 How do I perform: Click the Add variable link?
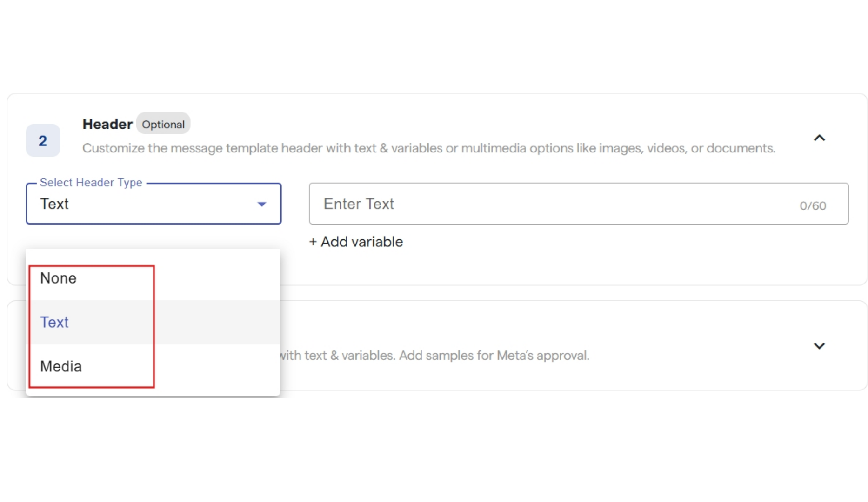(362, 242)
